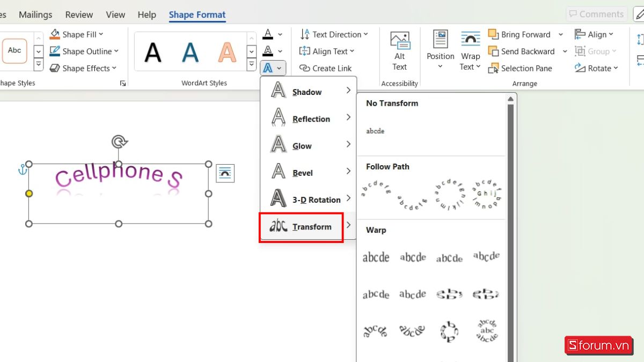The height and width of the screenshot is (362, 644).
Task: Click the Text Fill letter A icon
Action: click(x=268, y=35)
